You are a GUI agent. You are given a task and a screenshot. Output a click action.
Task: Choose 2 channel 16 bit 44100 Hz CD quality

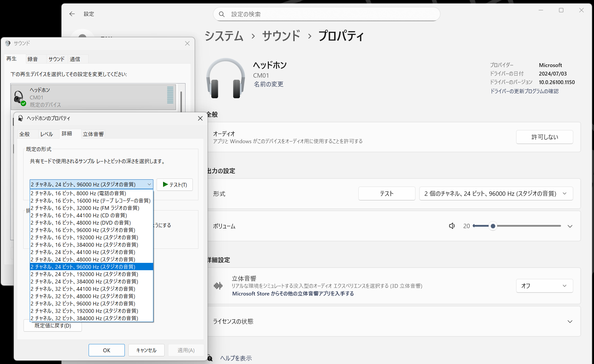click(x=79, y=215)
